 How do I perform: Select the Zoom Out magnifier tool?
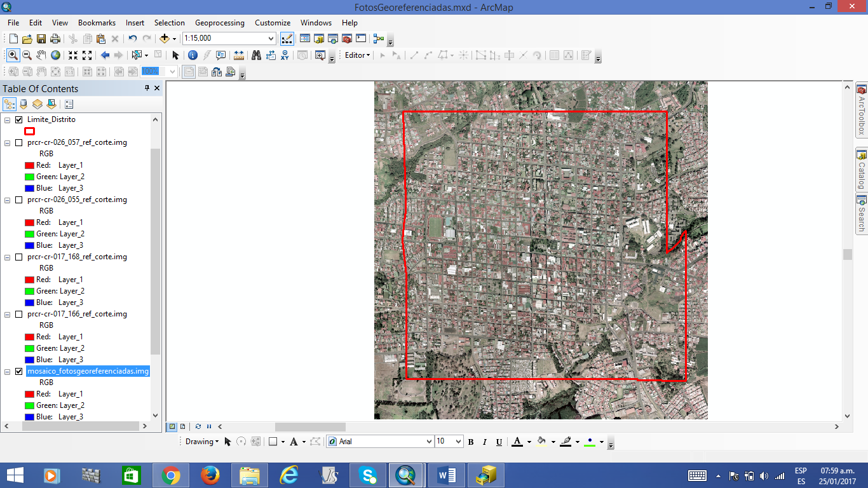pos(27,55)
